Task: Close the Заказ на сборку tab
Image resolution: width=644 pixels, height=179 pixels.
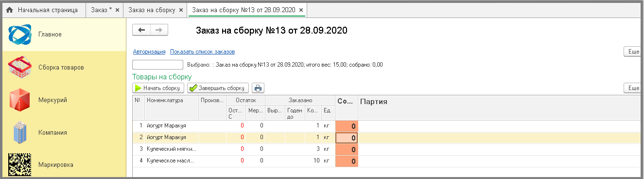Action: (181, 10)
